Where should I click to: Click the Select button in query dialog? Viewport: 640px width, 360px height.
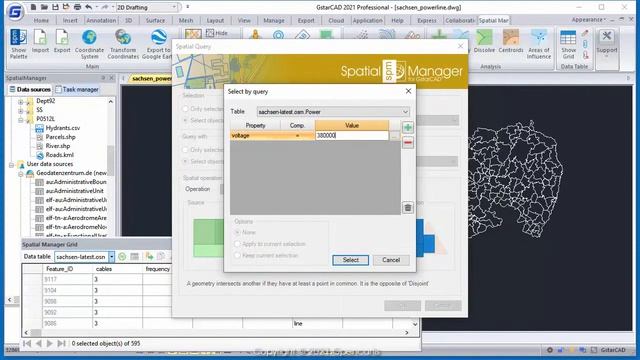(350, 260)
